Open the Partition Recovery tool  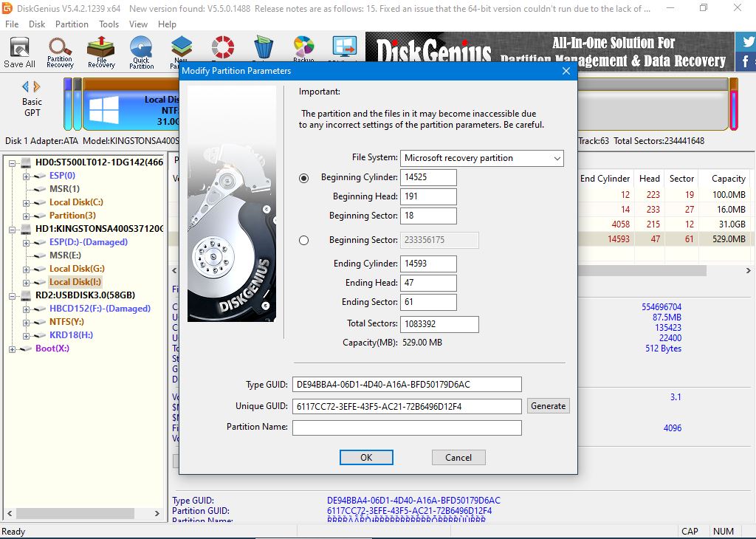click(60, 51)
